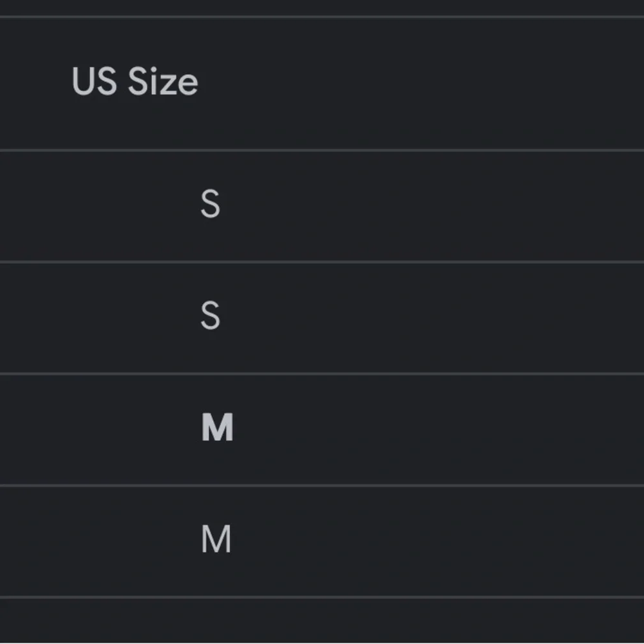Click the divider below the last M row
This screenshot has height=644, width=644.
[x=322, y=597]
